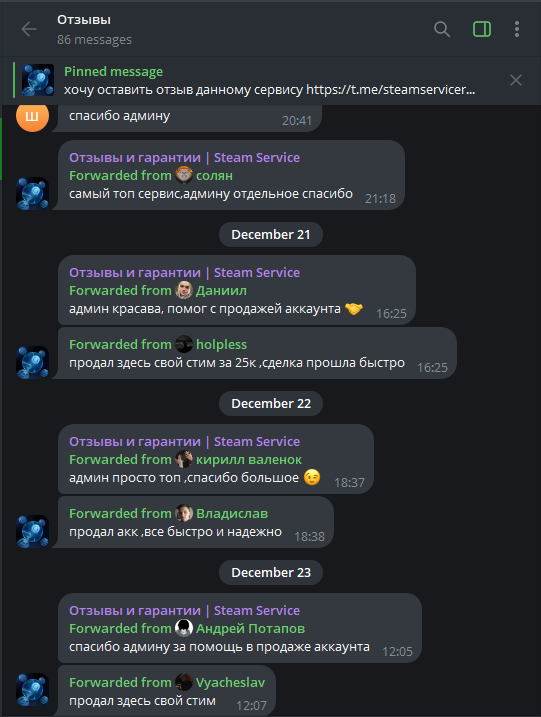Click Vyacheslav's small avatar icon
This screenshot has width=541, height=717.
click(184, 683)
